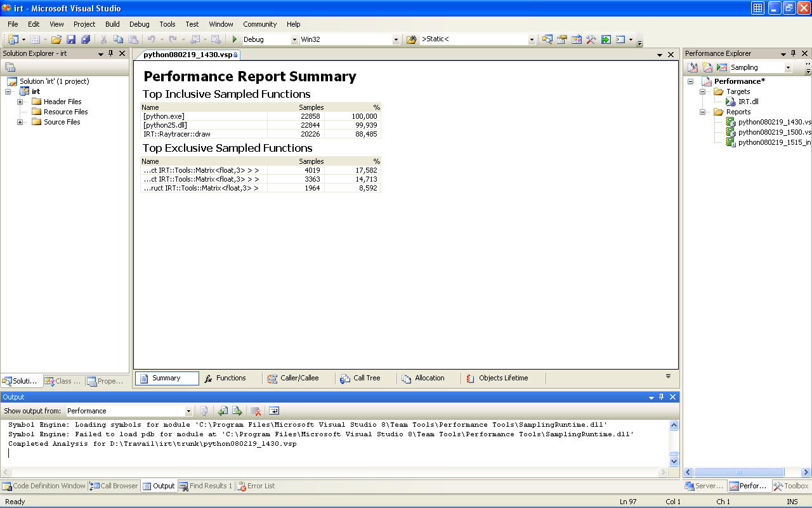Open the Tools menu

click(x=167, y=24)
